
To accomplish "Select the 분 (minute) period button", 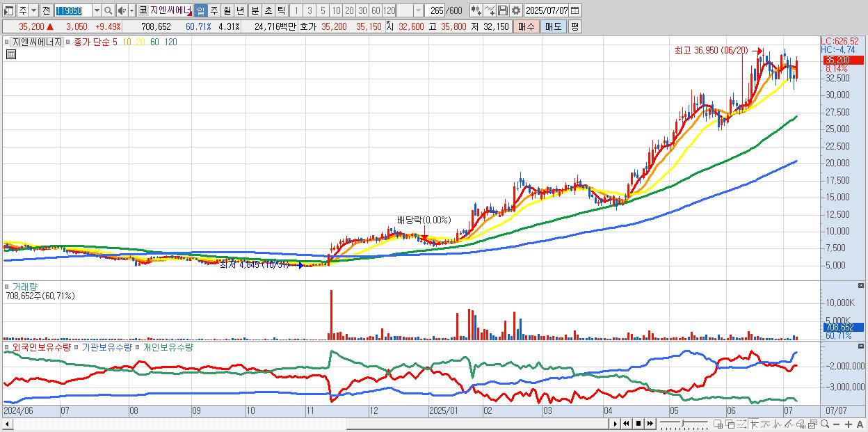I will 255,10.
